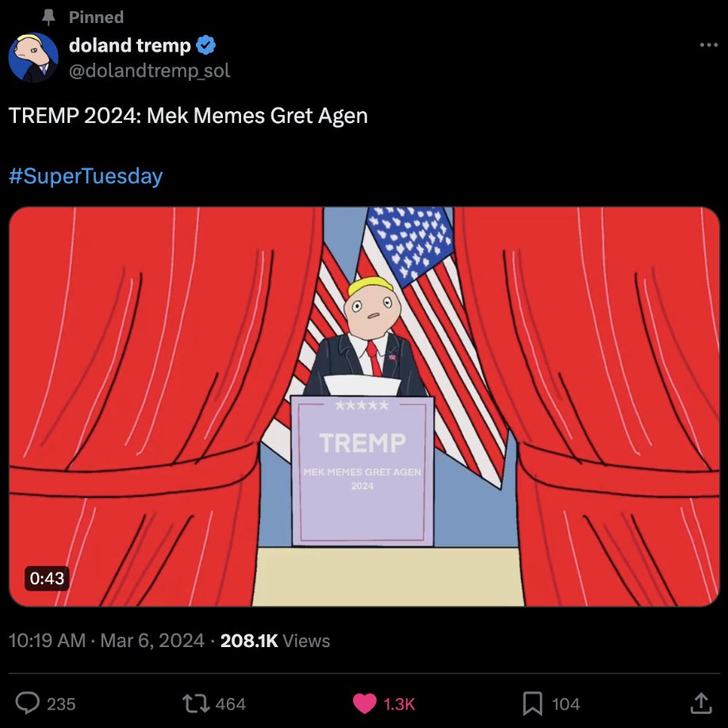Screen dimensions: 728x728
Task: Click the retweet arrows icon
Action: (x=195, y=703)
